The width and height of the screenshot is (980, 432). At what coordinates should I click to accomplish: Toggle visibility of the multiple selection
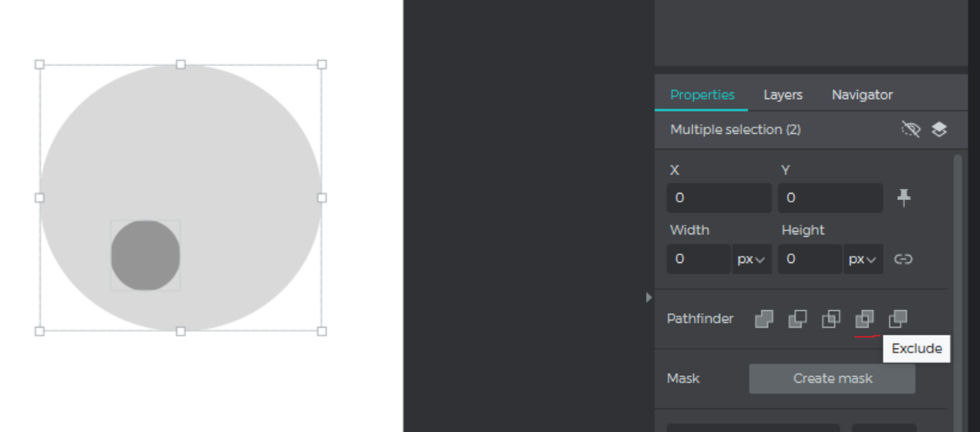tap(911, 129)
